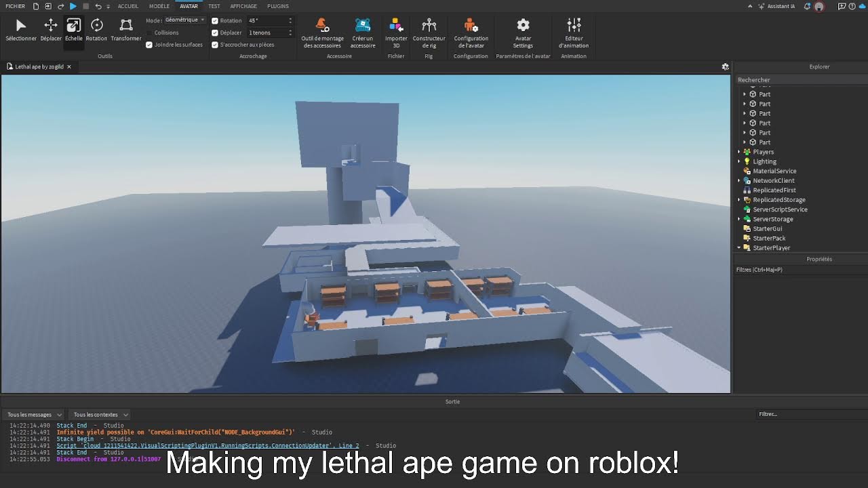Launch Constructeur de rig
This screenshot has width=868, height=488.
pos(429,33)
